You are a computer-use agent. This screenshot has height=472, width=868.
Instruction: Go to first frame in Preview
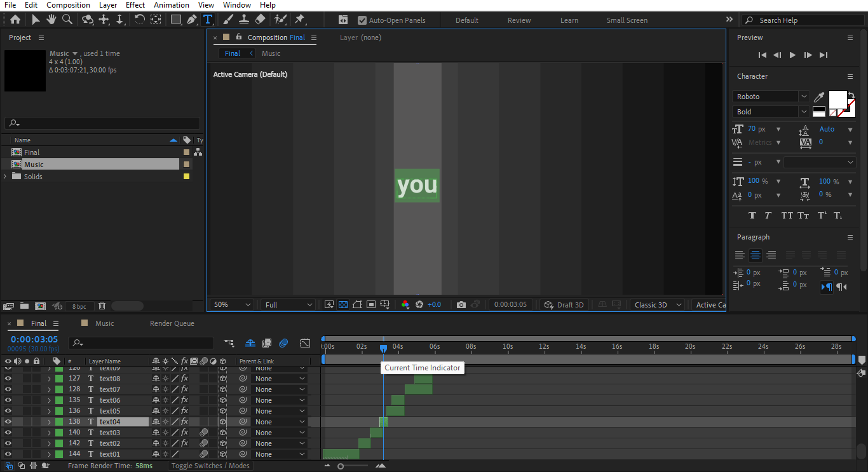pyautogui.click(x=763, y=55)
